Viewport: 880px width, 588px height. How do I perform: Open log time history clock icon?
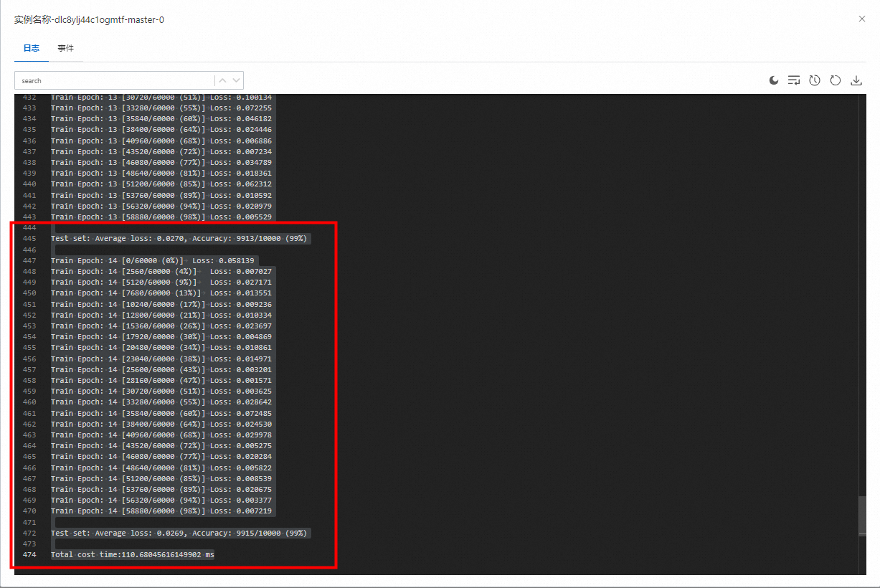pyautogui.click(x=815, y=80)
